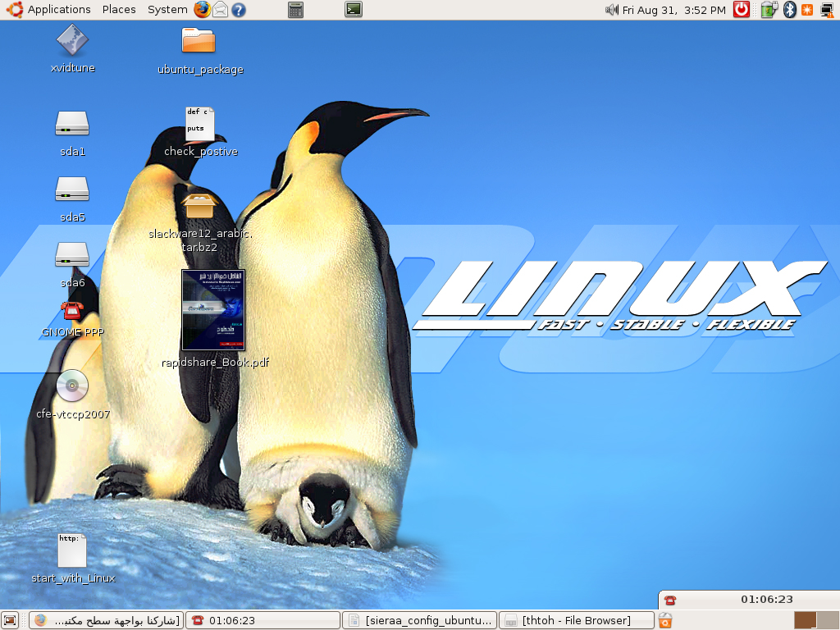
Task: Select the GNOME PPP desktop launcher
Action: coord(72,319)
